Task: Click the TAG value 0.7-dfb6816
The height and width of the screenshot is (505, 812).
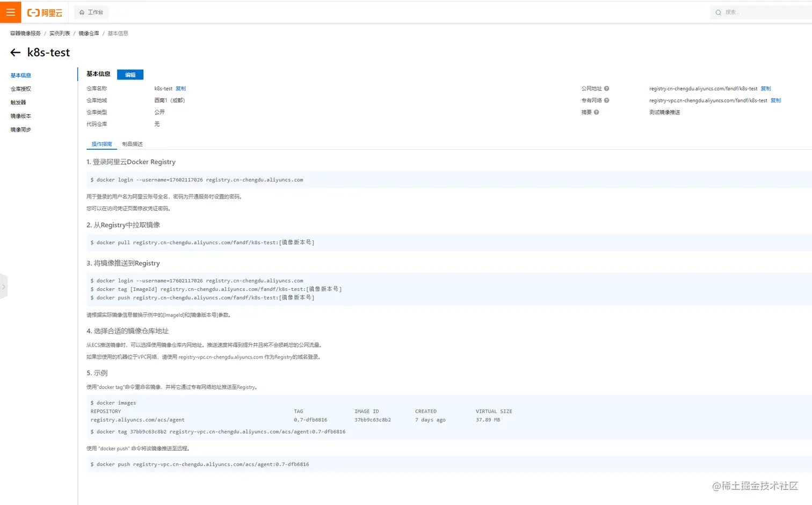Action: pos(310,420)
